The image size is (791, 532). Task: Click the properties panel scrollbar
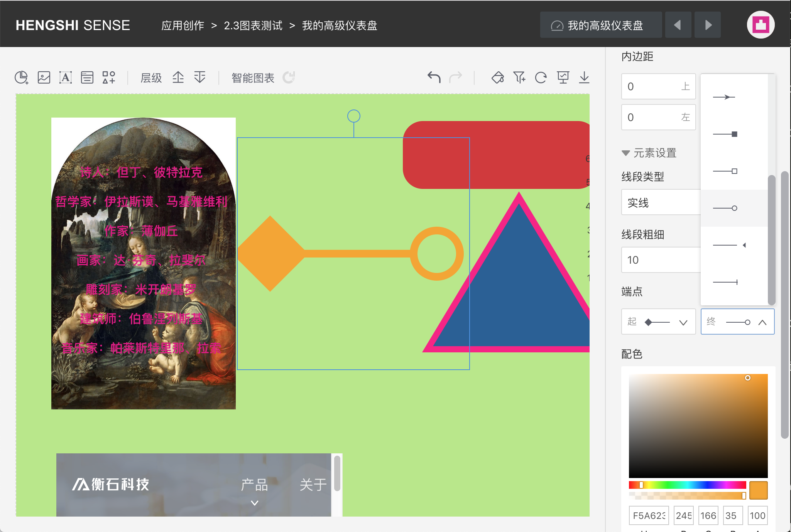[x=784, y=305]
